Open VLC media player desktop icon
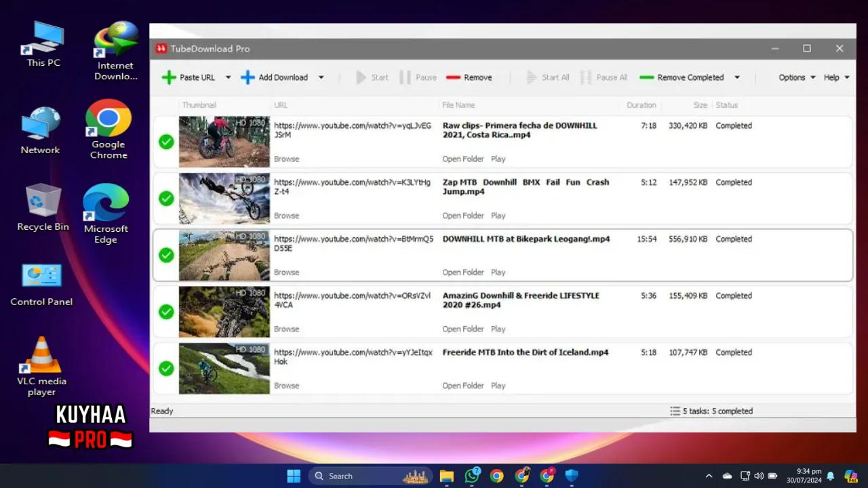Viewport: 868px width, 488px height. [x=42, y=367]
